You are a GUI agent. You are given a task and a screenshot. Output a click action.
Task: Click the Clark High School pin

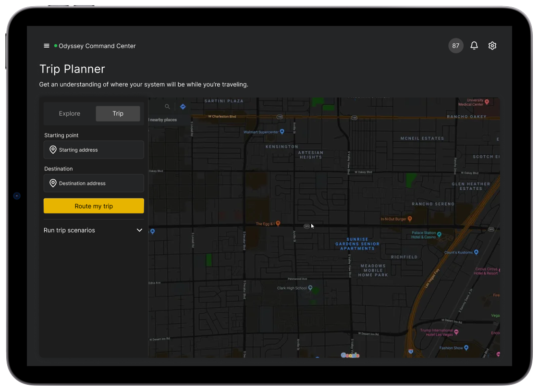[x=310, y=288]
